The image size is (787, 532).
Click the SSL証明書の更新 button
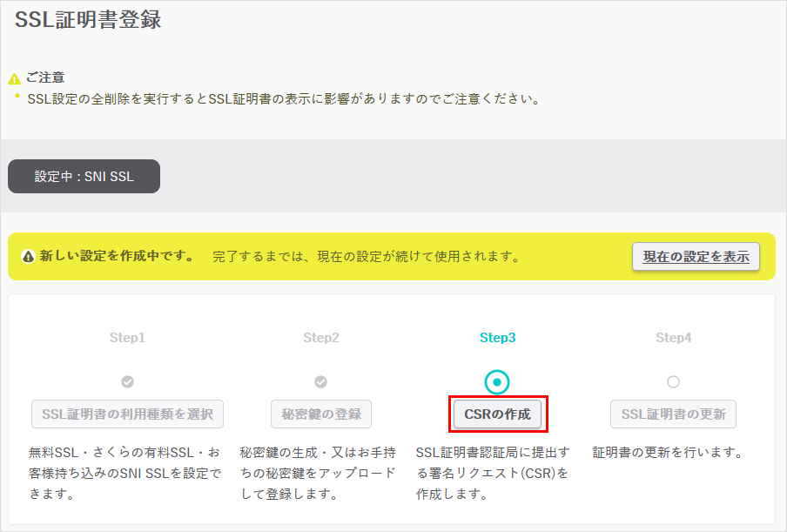click(674, 414)
